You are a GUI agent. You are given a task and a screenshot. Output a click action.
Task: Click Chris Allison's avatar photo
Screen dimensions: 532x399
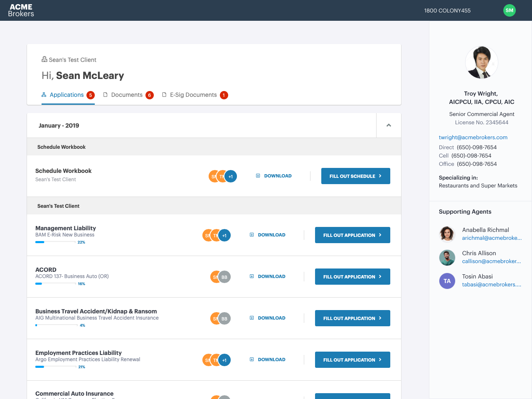pyautogui.click(x=447, y=257)
